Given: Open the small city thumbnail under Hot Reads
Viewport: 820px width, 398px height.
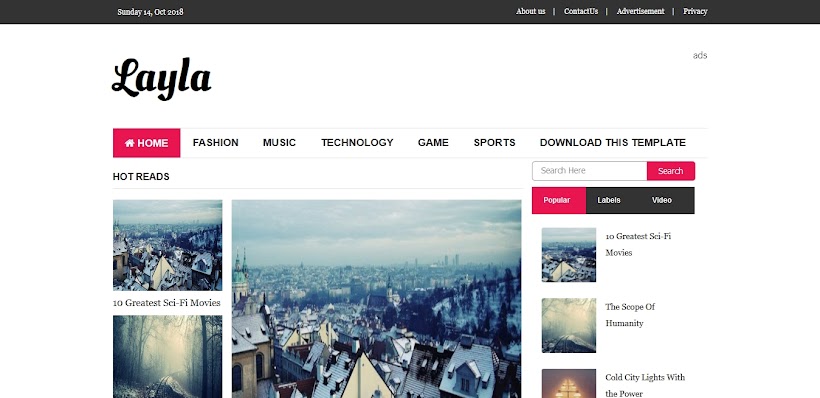Looking at the screenshot, I should click(x=167, y=245).
